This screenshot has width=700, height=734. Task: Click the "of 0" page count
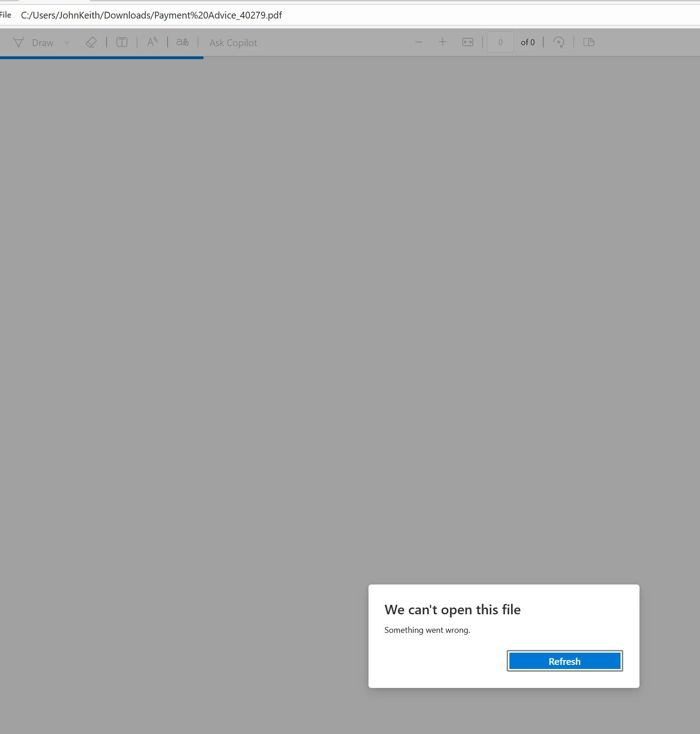point(528,42)
